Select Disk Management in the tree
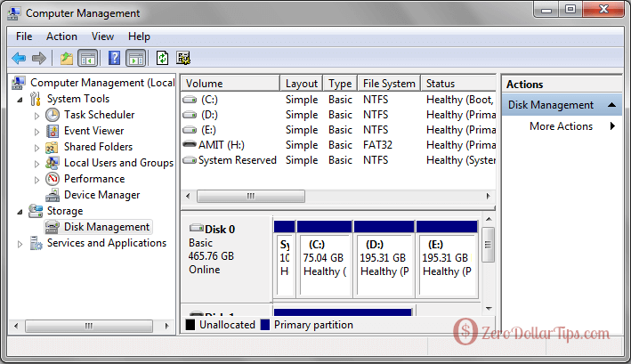Viewport: 631px width, 364px height. click(107, 227)
